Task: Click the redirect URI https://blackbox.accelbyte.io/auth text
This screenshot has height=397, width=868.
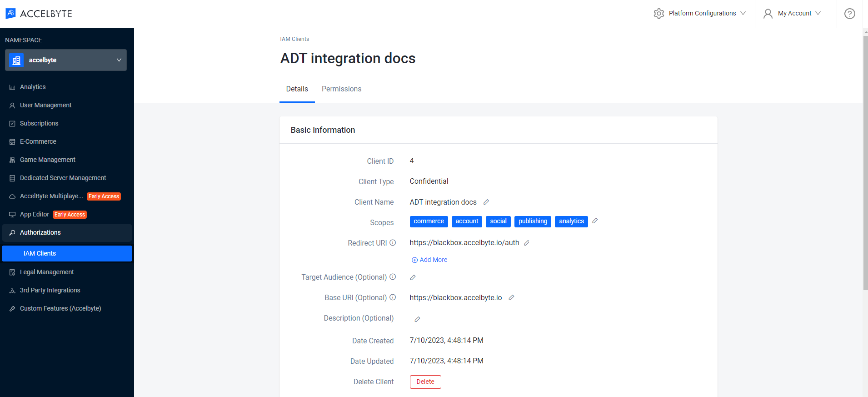Action: click(x=464, y=243)
